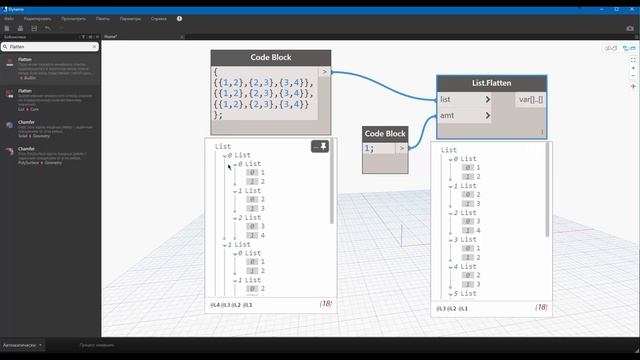
Task: Open the Пакеты menu
Action: [x=103, y=19]
